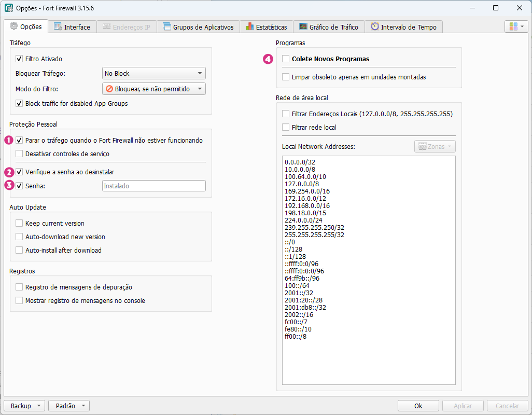Click the ff00::/8 address line

click(x=296, y=337)
